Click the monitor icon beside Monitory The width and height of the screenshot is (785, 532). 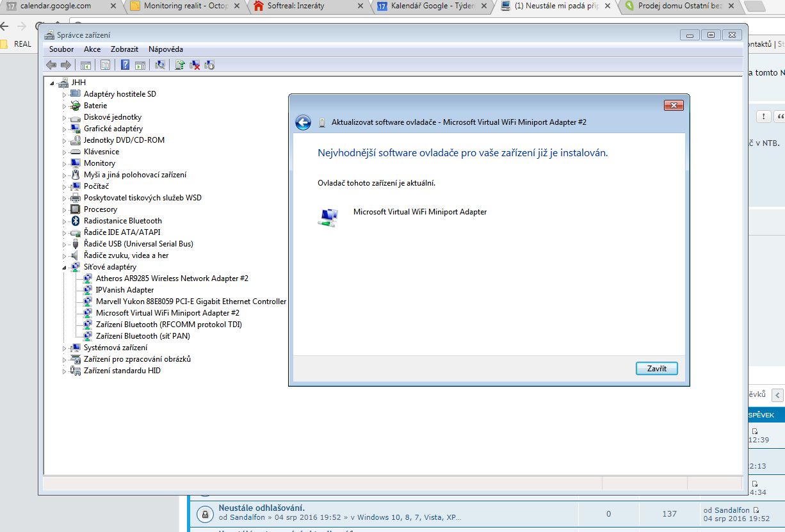76,163
